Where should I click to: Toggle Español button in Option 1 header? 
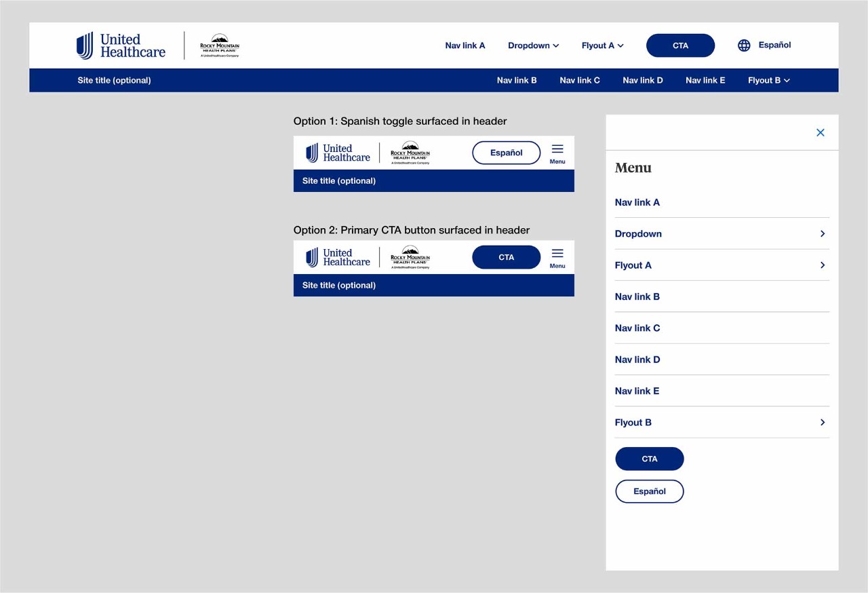pos(506,153)
